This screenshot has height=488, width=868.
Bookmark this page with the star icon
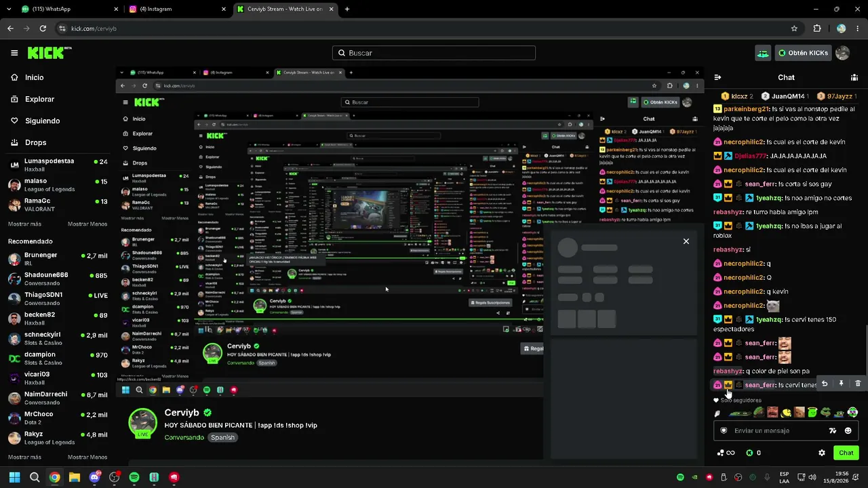click(794, 28)
